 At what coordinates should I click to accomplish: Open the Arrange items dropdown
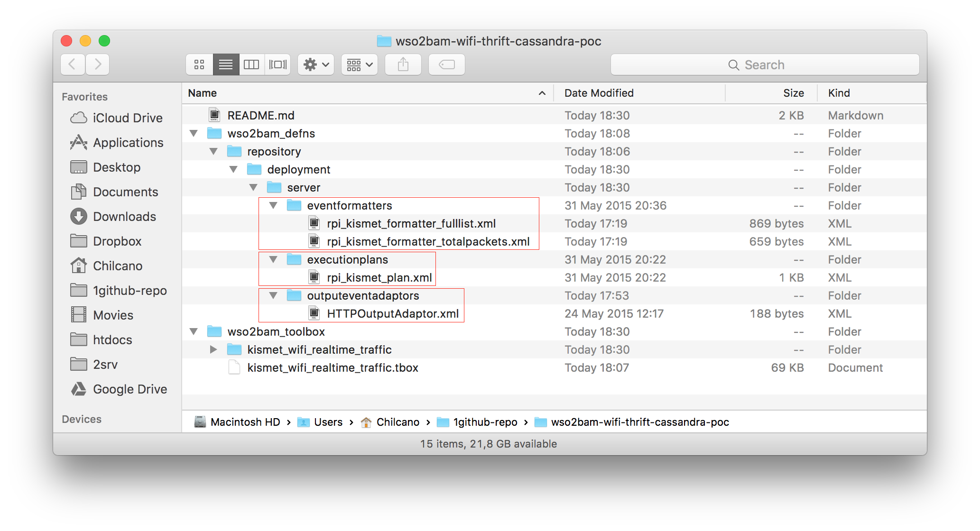coord(359,64)
